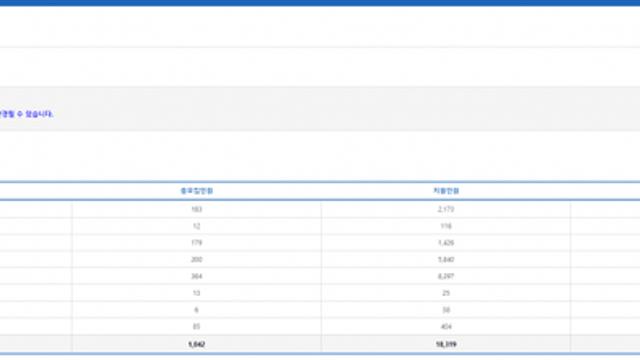The width and height of the screenshot is (640, 360).
Task: Select the bold total 1,042
Action: 196,344
